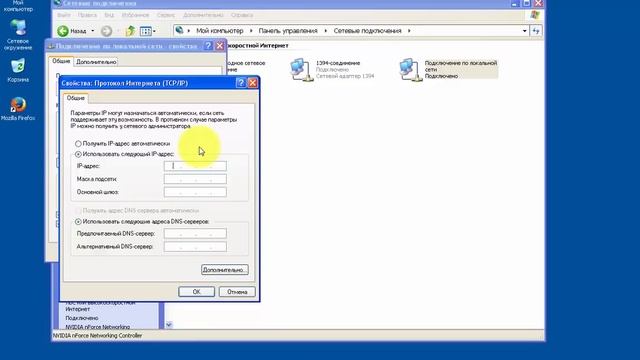Open the address bar dropdown arrow

coord(524,31)
